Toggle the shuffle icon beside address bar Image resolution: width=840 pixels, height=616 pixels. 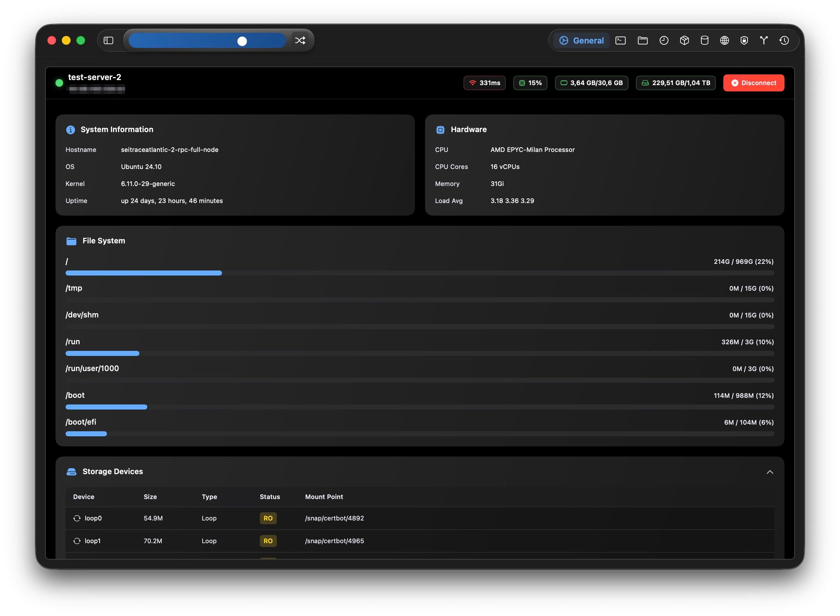(x=300, y=40)
